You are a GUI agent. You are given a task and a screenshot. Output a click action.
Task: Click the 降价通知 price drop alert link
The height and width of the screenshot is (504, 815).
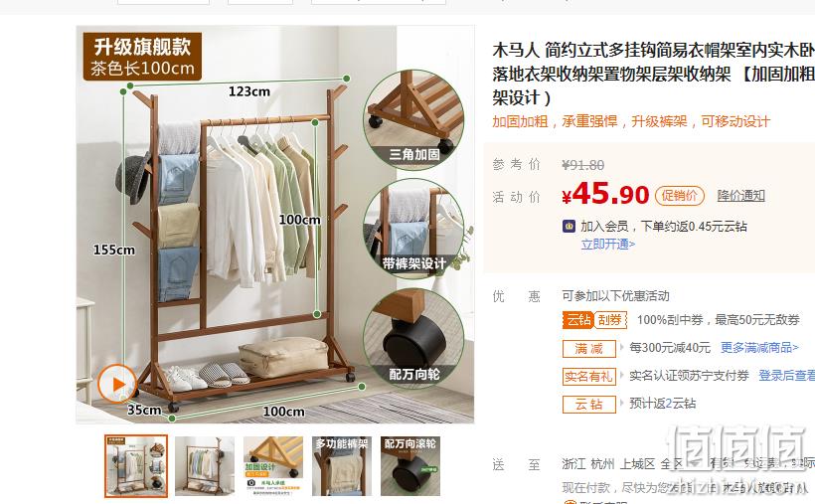pyautogui.click(x=740, y=196)
